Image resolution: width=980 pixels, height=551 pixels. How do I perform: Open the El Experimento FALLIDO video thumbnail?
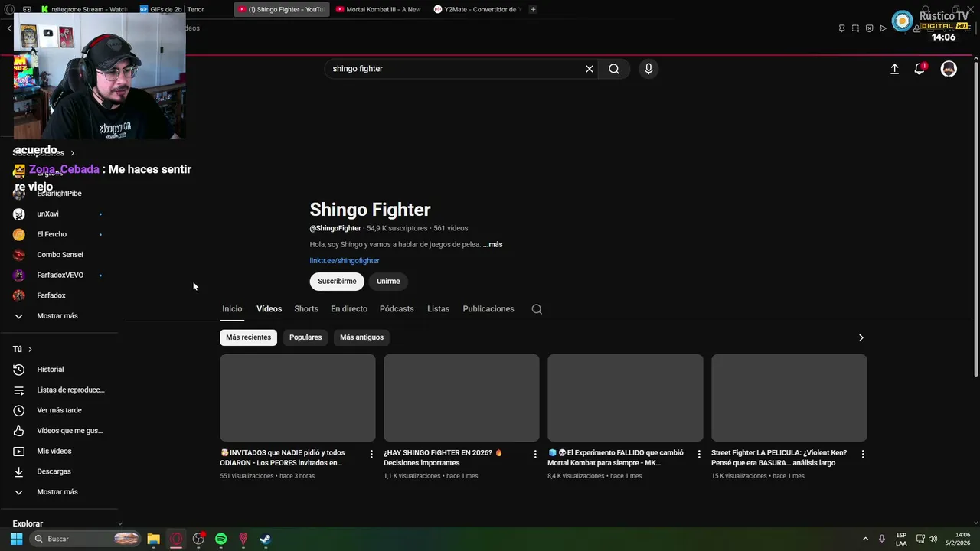pos(626,398)
